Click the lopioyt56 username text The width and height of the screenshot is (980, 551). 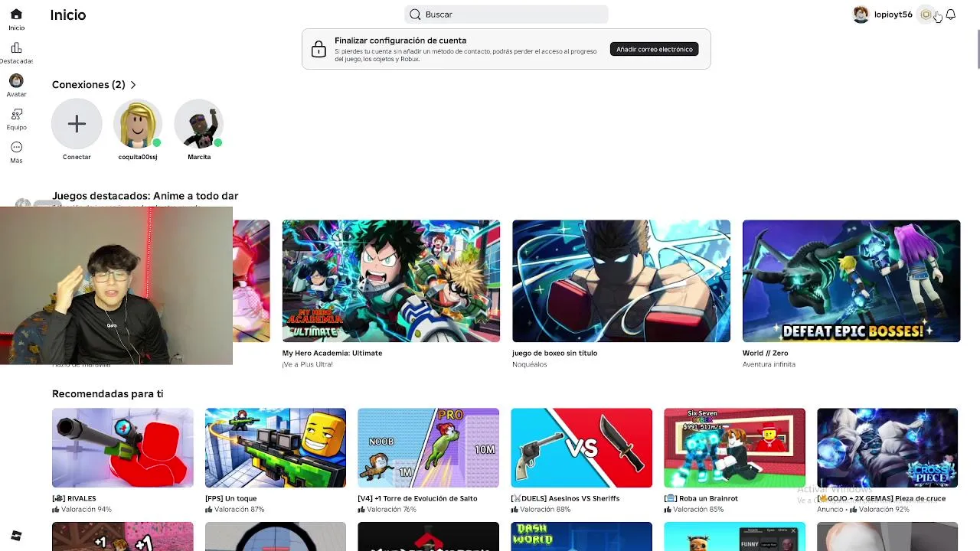point(893,15)
